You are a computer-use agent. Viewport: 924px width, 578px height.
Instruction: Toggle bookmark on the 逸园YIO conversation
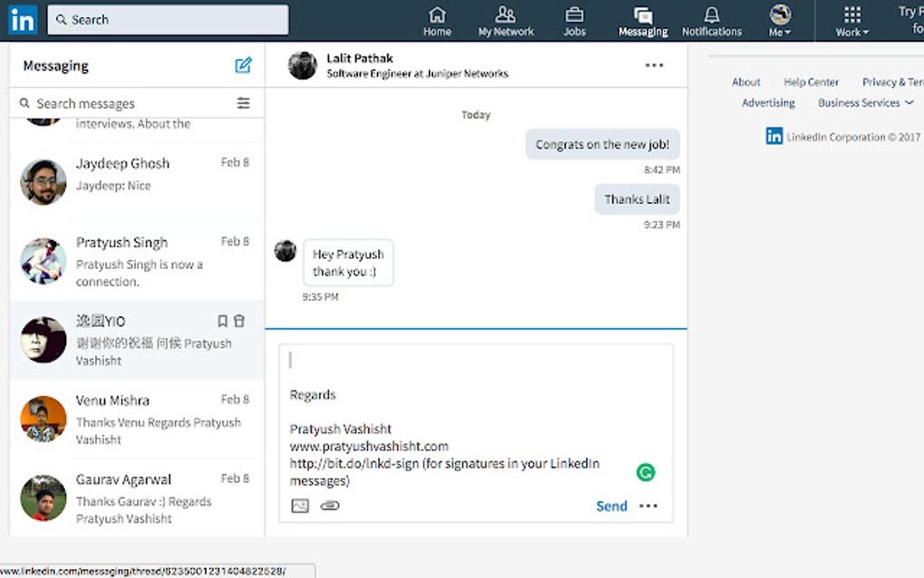tap(222, 321)
